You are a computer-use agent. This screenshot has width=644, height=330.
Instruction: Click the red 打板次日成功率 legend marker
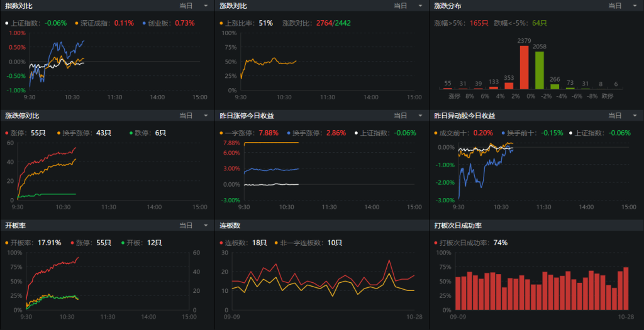pos(436,243)
